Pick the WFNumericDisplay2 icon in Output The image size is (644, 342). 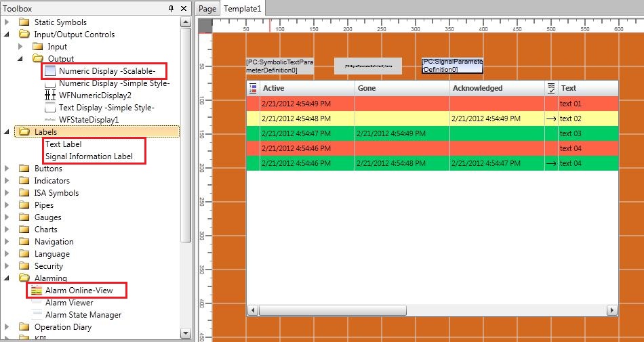[x=50, y=95]
